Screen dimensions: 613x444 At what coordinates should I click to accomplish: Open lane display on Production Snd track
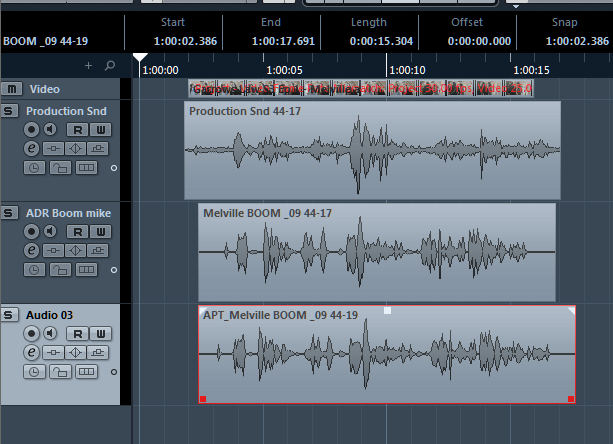coord(87,168)
